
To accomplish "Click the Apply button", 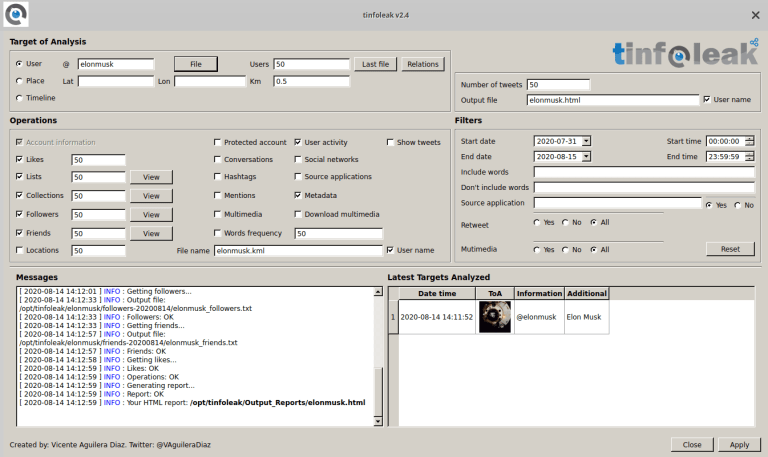I will click(x=739, y=444).
